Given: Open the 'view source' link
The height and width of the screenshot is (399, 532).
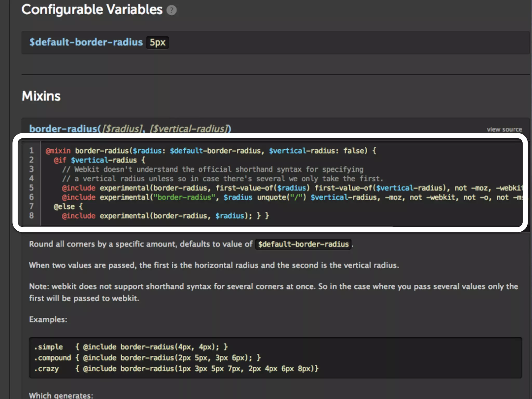Looking at the screenshot, I should point(504,129).
